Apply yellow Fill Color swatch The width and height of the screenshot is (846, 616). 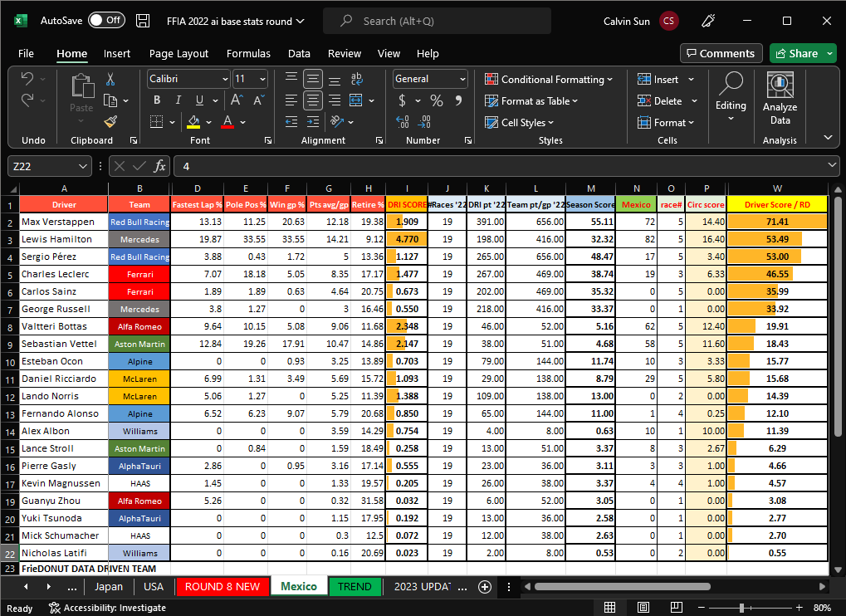[x=193, y=122]
